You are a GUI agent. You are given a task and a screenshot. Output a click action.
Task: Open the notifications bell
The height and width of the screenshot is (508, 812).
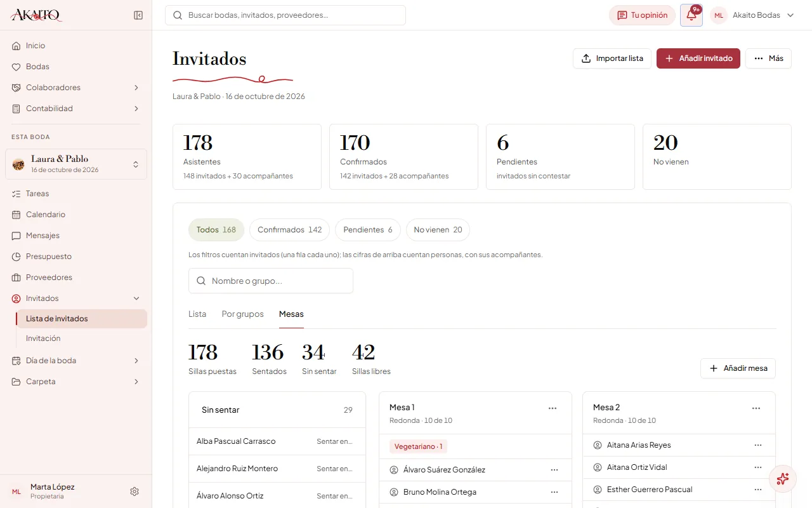691,15
